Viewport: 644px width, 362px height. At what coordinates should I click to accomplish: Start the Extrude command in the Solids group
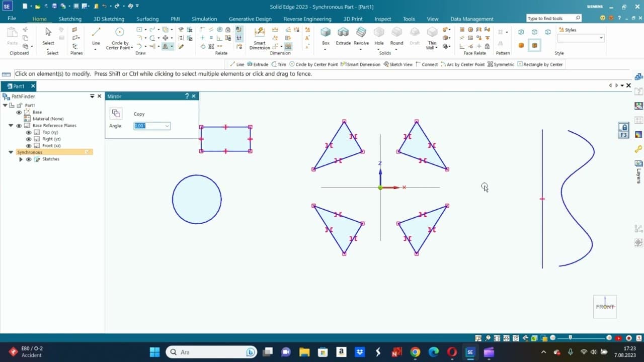343,36
